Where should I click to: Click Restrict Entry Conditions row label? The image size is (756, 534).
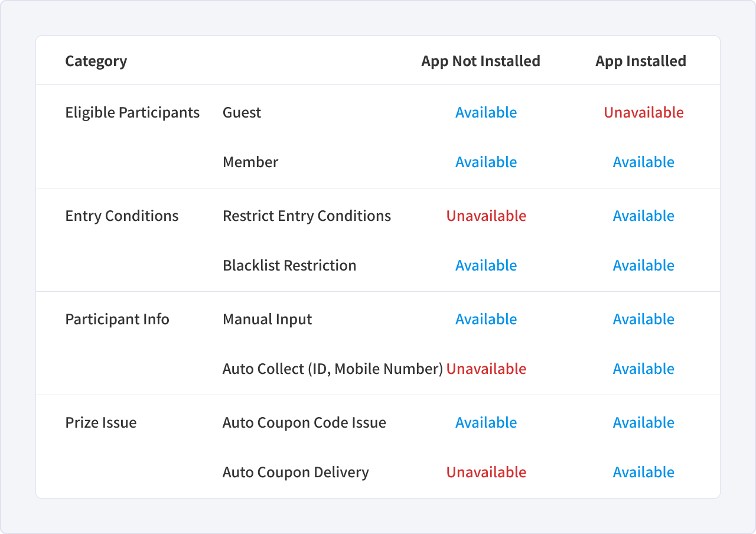click(307, 216)
